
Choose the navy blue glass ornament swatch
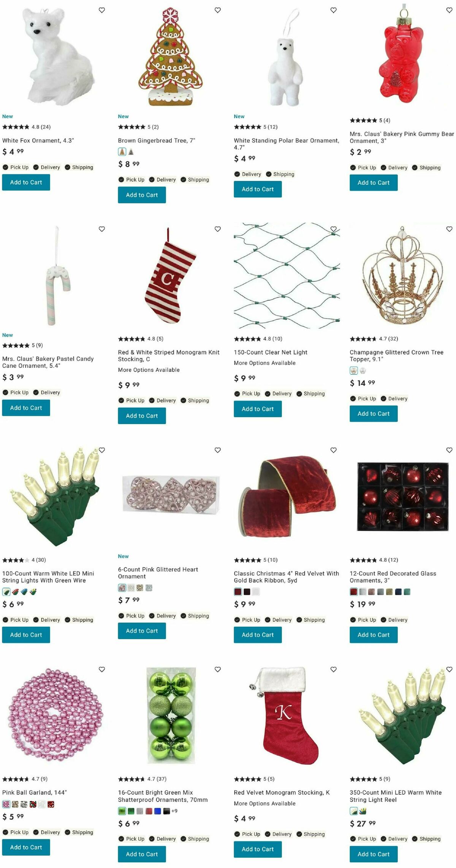(x=398, y=592)
